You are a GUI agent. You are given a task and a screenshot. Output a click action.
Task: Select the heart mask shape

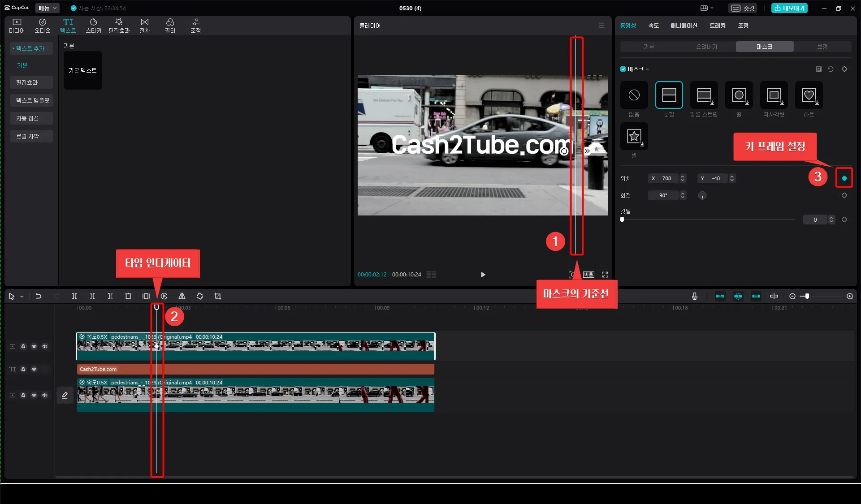click(x=809, y=95)
